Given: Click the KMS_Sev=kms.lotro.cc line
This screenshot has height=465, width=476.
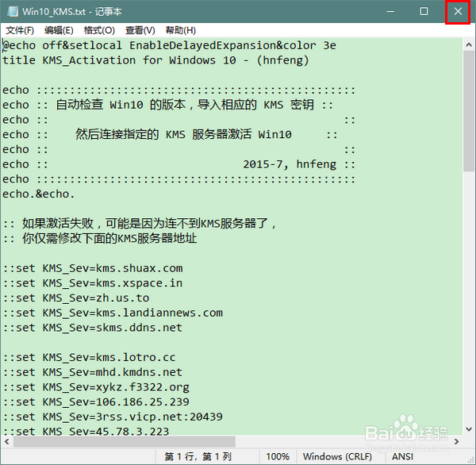Looking at the screenshot, I should 89,358.
